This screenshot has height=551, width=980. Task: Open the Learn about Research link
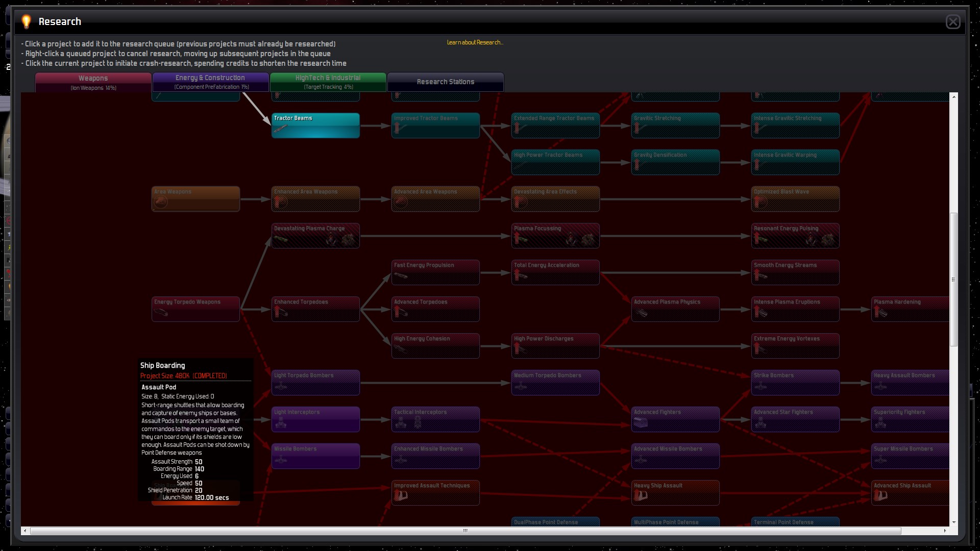point(475,42)
